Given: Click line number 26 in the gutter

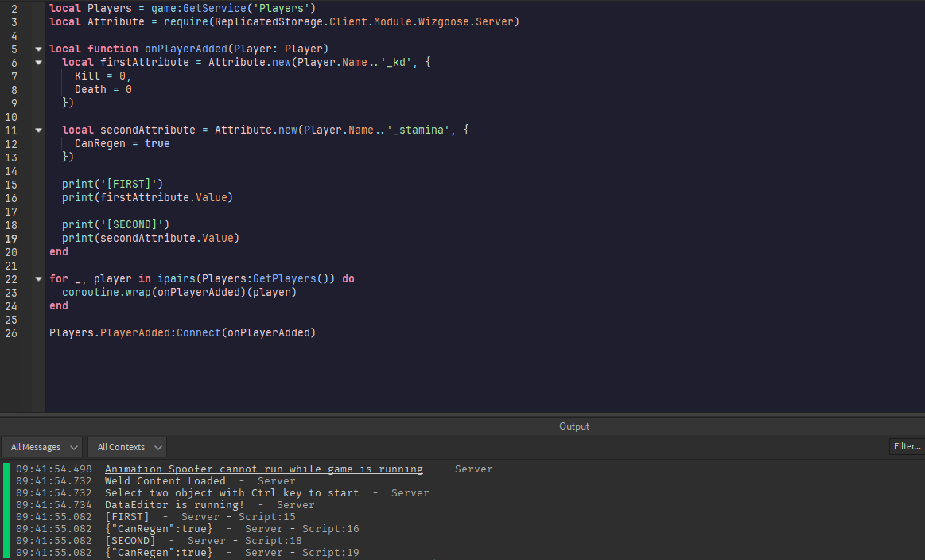Looking at the screenshot, I should pos(11,332).
